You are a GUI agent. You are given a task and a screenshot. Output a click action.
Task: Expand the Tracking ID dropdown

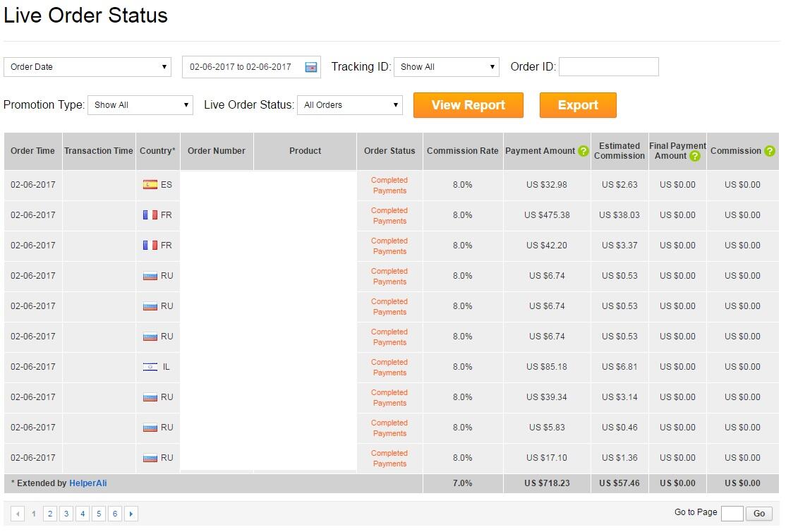click(446, 67)
